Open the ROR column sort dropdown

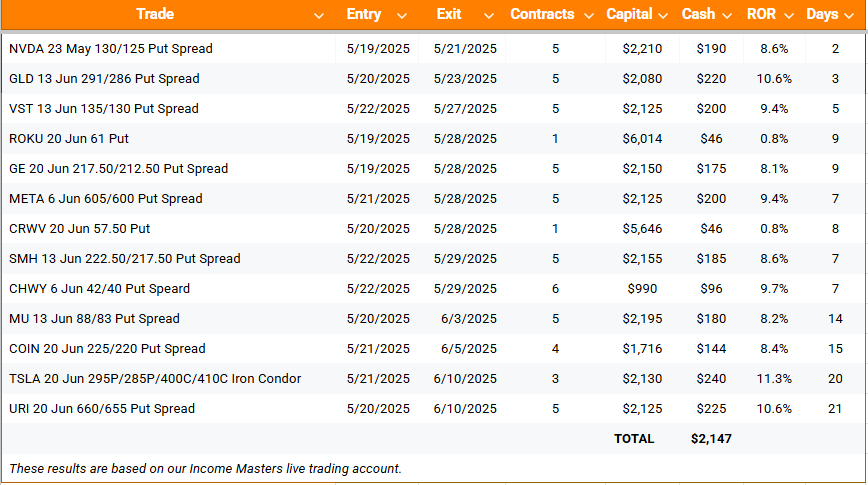pyautogui.click(x=789, y=16)
